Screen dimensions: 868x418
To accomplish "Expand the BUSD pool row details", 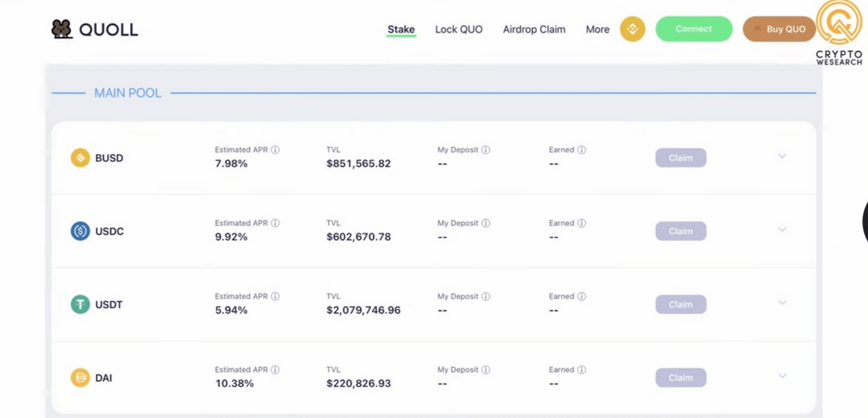I will click(782, 156).
